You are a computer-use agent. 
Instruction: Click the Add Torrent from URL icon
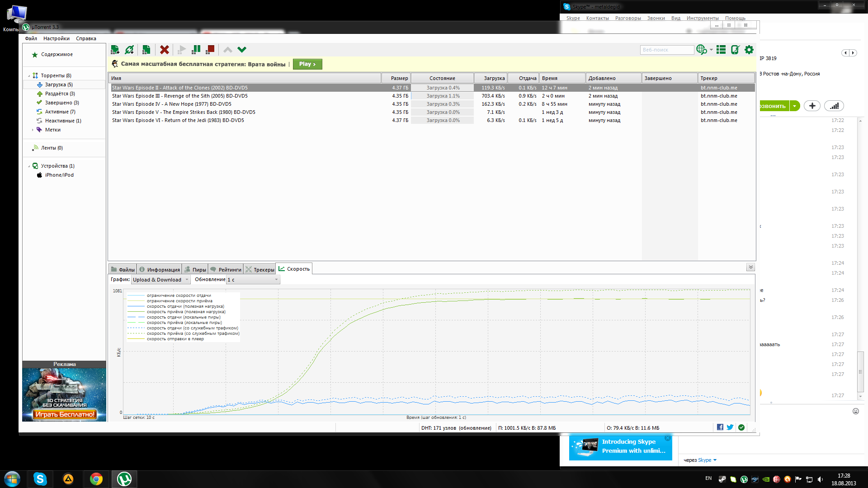[x=130, y=50]
